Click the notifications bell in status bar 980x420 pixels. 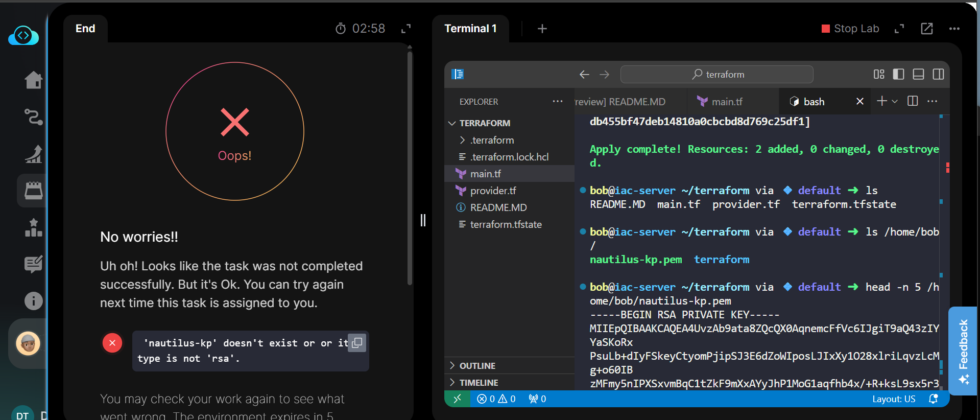point(933,399)
